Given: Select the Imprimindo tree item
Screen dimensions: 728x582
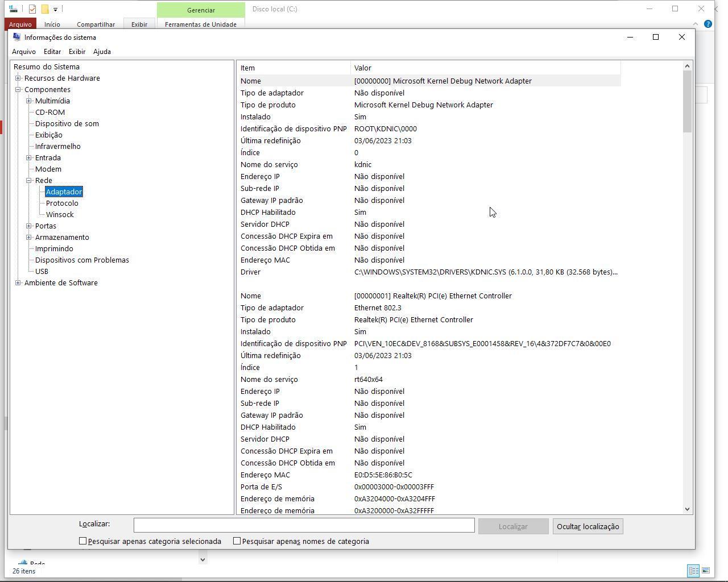Looking at the screenshot, I should (54, 248).
